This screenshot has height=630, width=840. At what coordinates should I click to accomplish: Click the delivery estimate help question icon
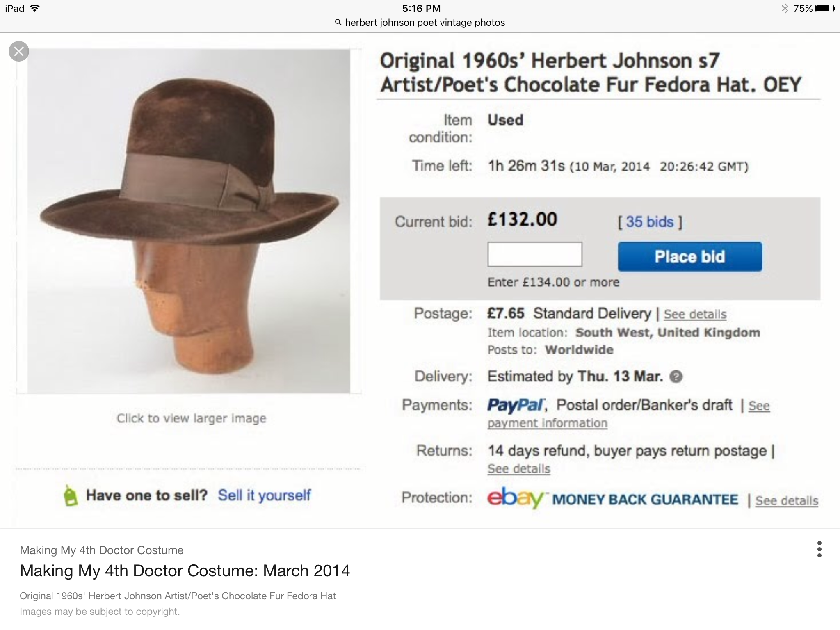point(676,377)
